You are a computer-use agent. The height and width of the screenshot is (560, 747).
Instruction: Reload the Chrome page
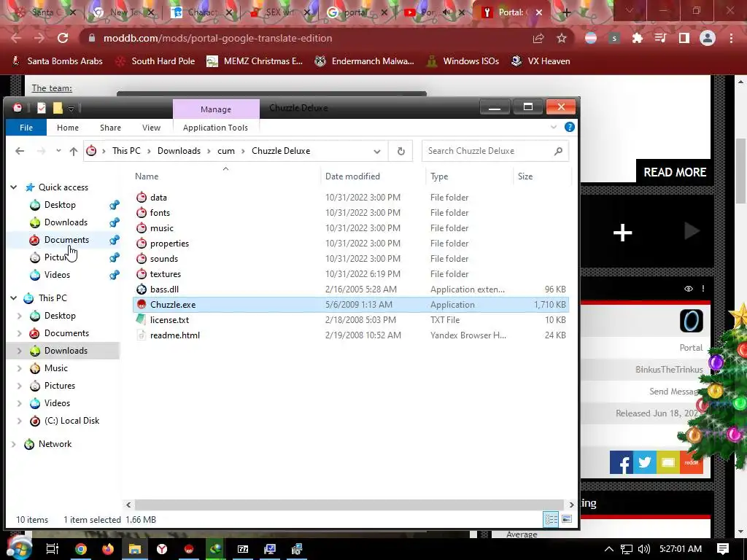click(63, 38)
